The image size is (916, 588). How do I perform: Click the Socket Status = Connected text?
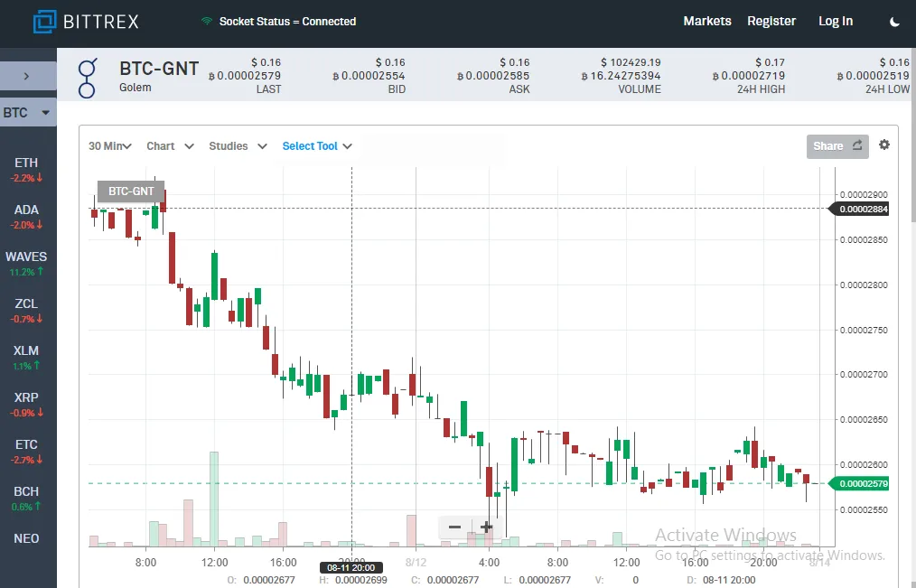pyautogui.click(x=287, y=21)
